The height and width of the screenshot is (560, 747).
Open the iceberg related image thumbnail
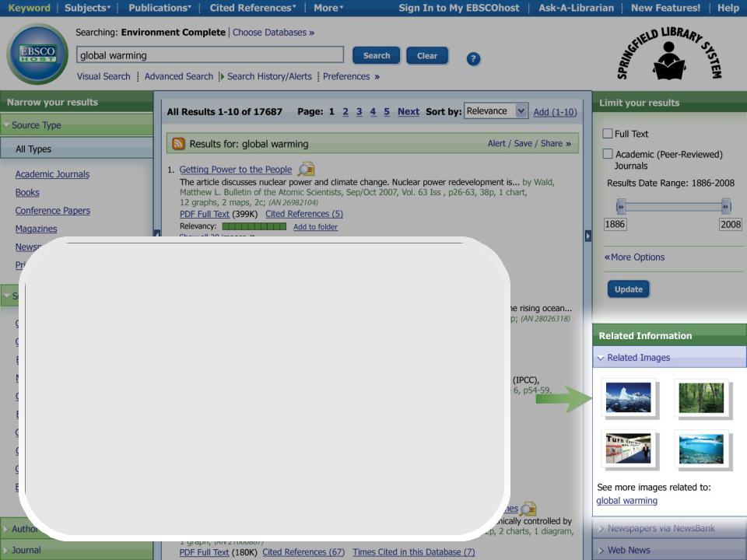[x=629, y=397]
